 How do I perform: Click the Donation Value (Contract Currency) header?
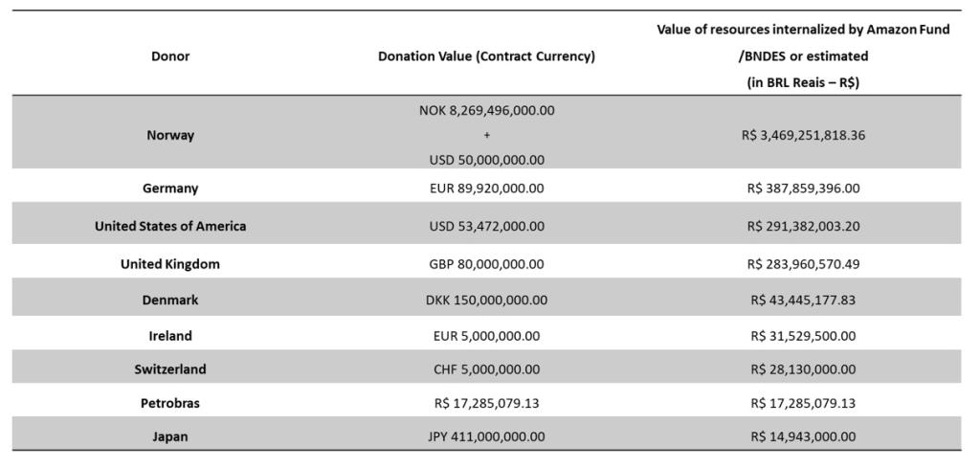486,56
